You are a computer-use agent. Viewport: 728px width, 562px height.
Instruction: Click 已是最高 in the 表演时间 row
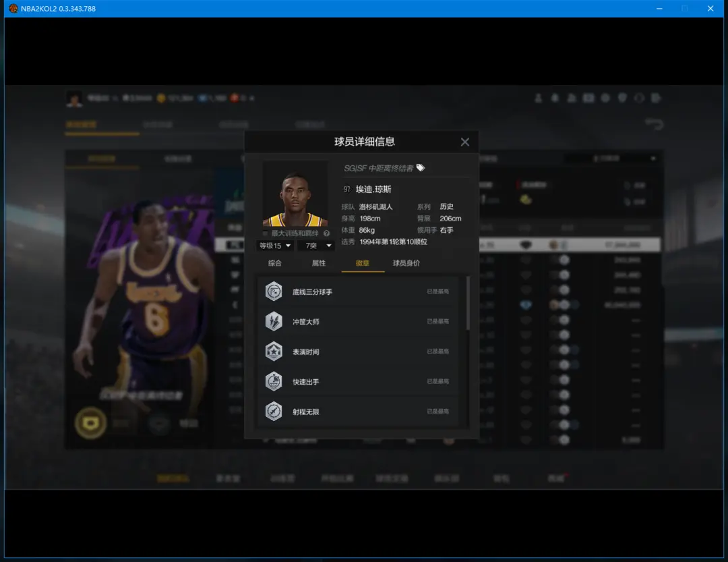click(x=438, y=352)
